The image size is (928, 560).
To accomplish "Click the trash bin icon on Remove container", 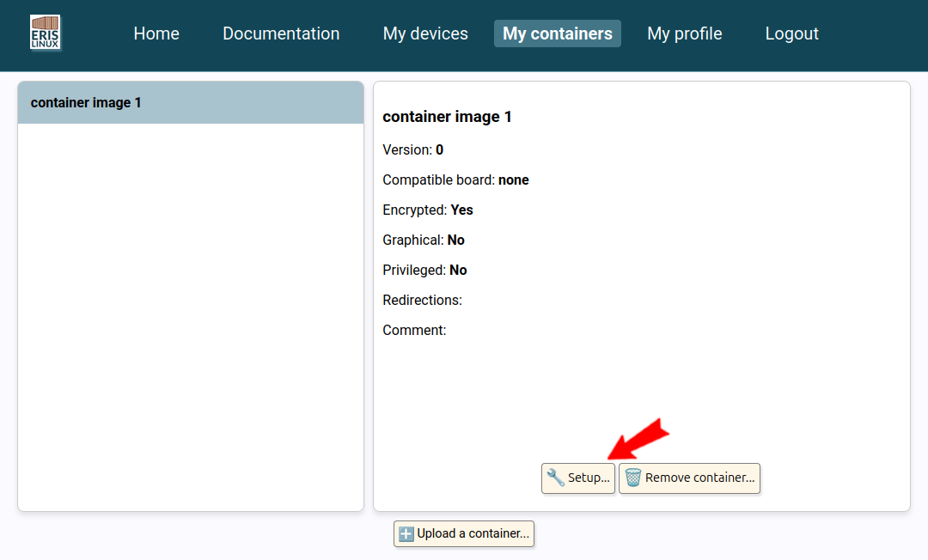I will click(x=632, y=478).
